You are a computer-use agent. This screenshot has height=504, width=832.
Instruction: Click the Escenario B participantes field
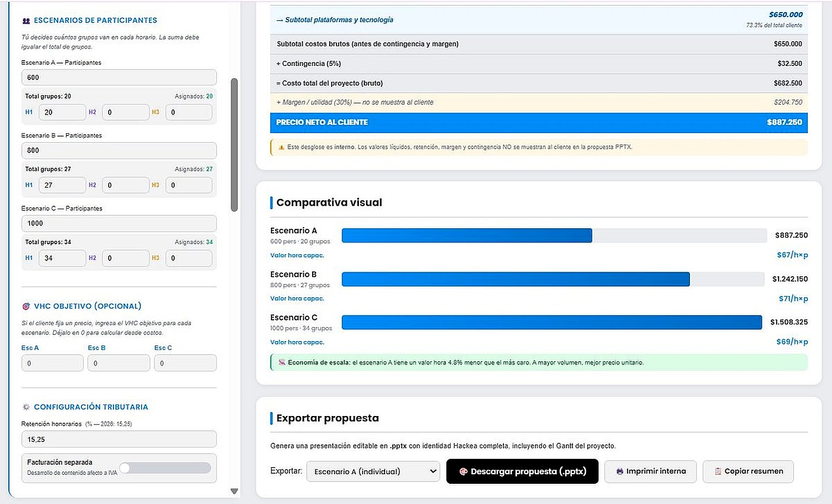119,150
